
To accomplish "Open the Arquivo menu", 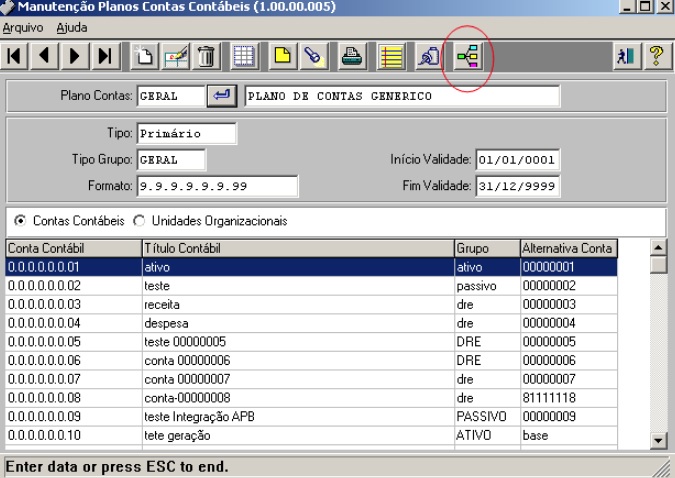I will pyautogui.click(x=23, y=28).
